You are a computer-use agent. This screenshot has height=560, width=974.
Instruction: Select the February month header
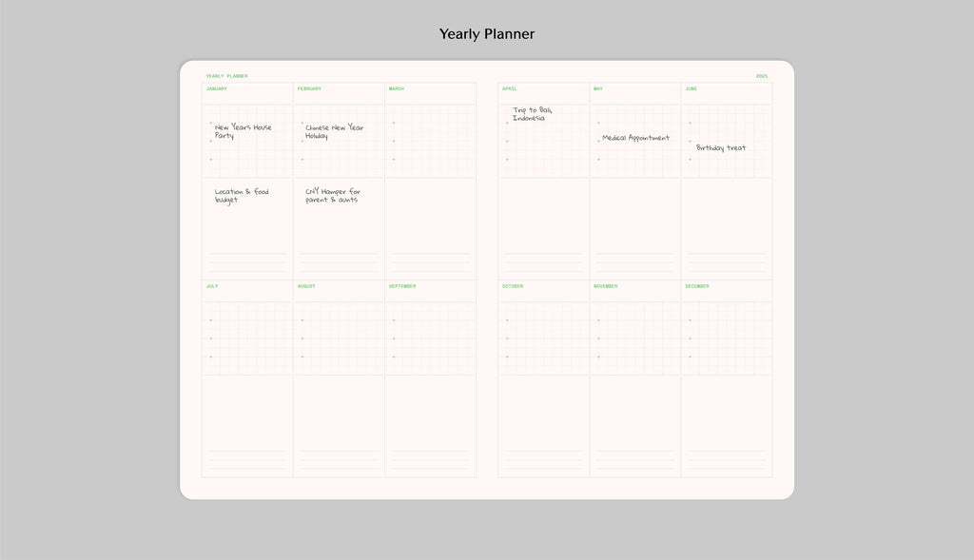[309, 88]
